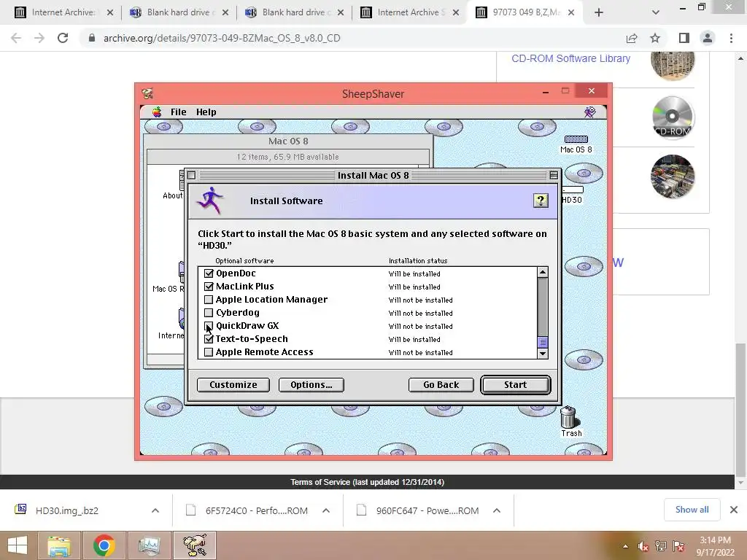Go back in browser history
The image size is (747, 560).
point(16,38)
